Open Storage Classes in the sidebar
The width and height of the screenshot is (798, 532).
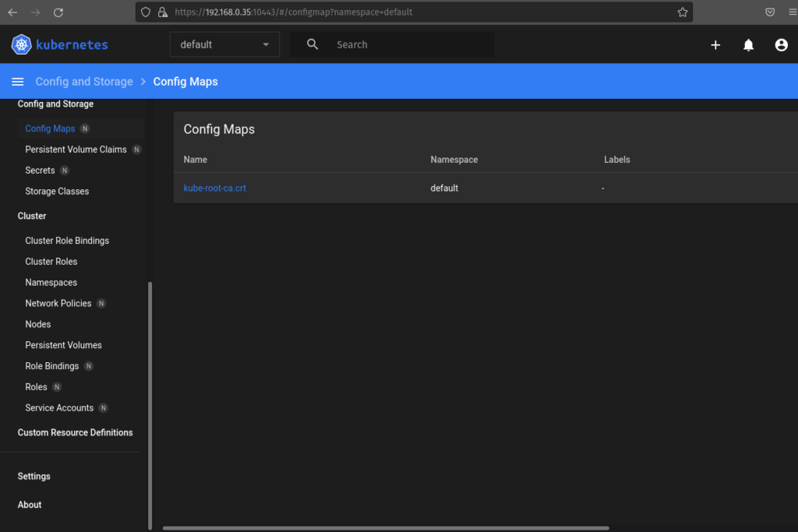click(57, 192)
